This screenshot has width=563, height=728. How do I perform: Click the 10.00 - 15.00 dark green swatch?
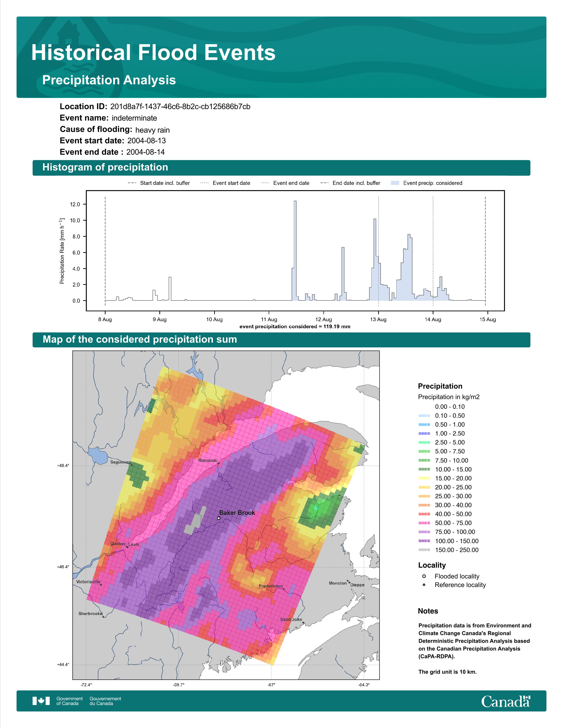(x=424, y=469)
